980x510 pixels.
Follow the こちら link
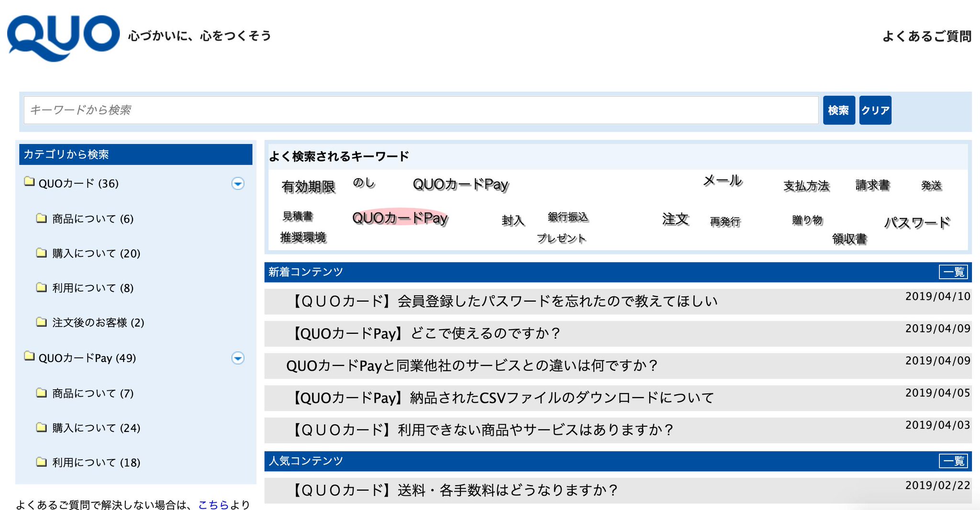click(x=213, y=504)
